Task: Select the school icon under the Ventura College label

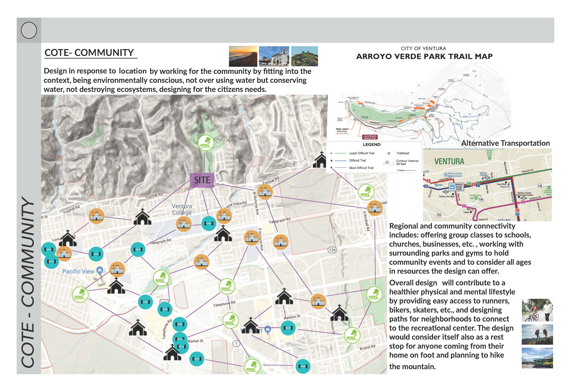Action: [x=184, y=224]
